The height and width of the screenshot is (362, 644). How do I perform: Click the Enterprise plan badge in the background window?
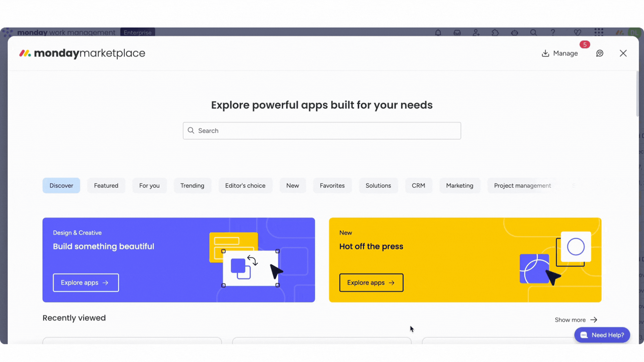point(138,32)
